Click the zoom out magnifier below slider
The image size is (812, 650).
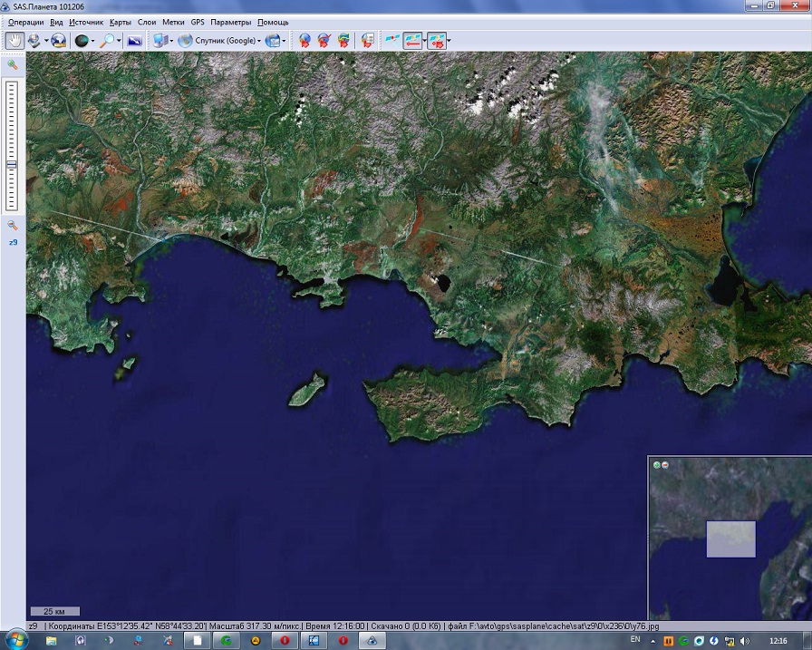(x=13, y=225)
